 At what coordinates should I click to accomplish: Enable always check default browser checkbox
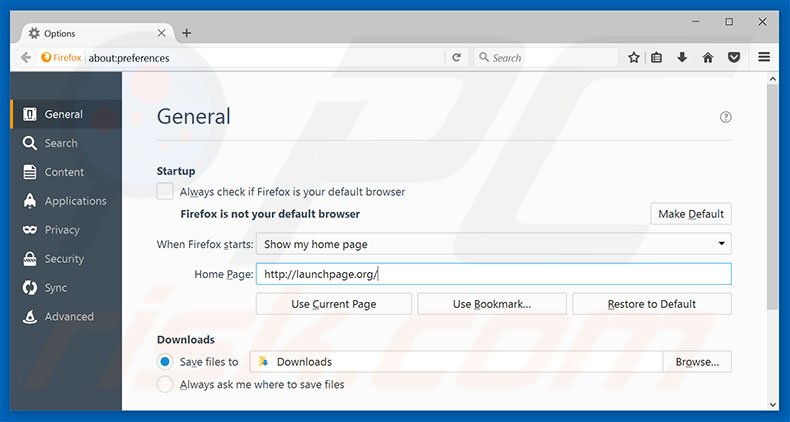point(165,191)
